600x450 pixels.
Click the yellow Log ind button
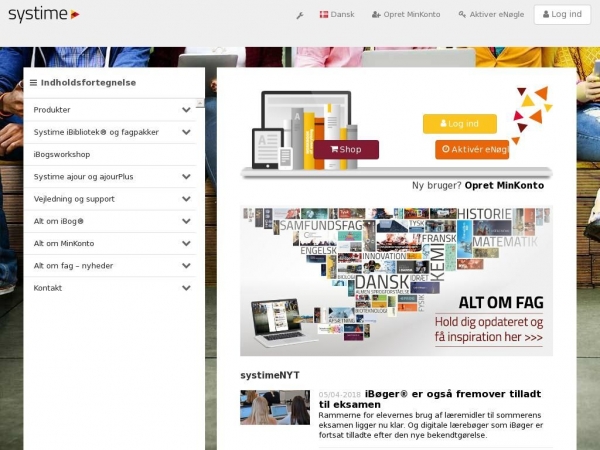tap(460, 124)
